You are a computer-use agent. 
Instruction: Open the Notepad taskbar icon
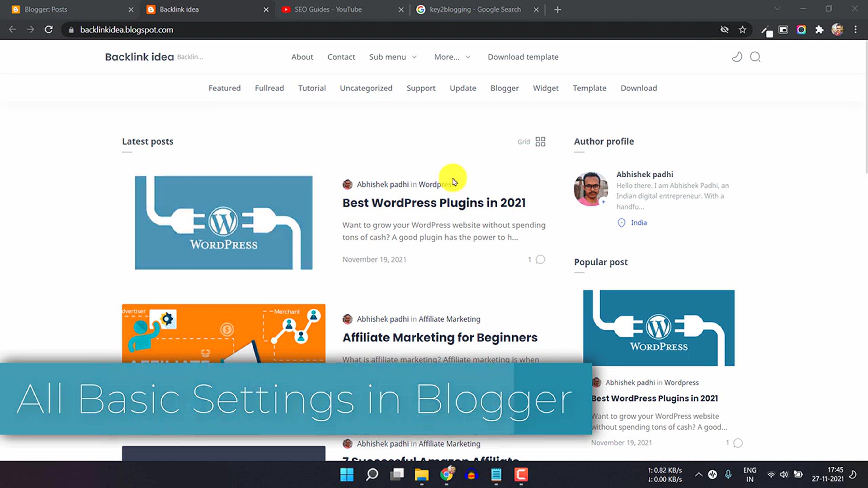coord(496,474)
